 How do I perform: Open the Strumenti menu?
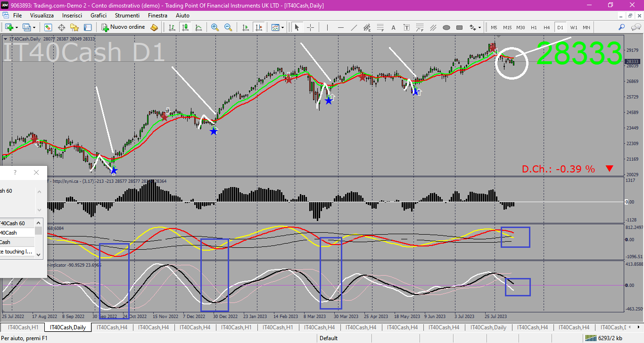[x=127, y=16]
